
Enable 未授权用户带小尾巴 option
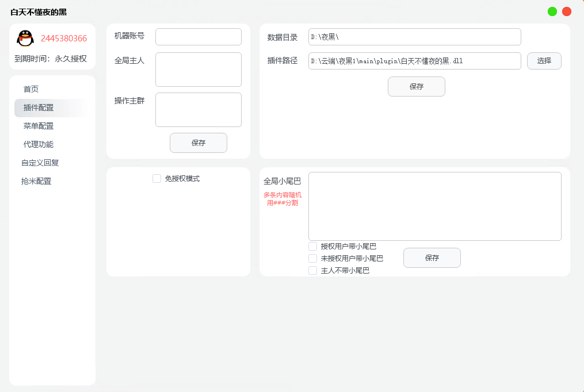[312, 258]
